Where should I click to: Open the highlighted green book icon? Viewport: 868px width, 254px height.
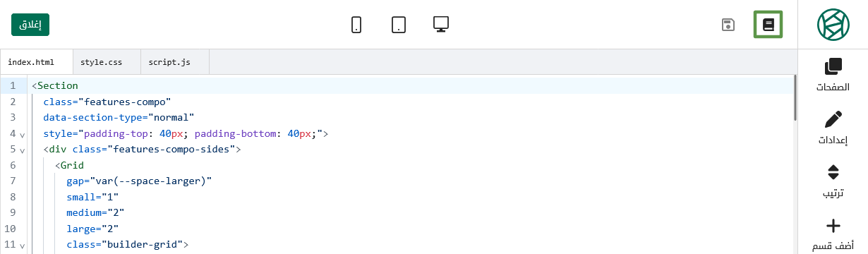[x=768, y=25]
